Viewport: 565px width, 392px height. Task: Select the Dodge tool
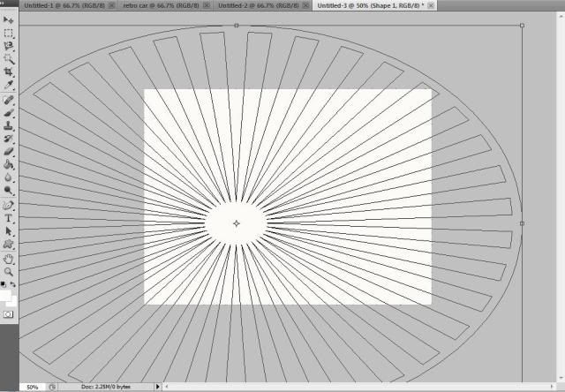8,191
